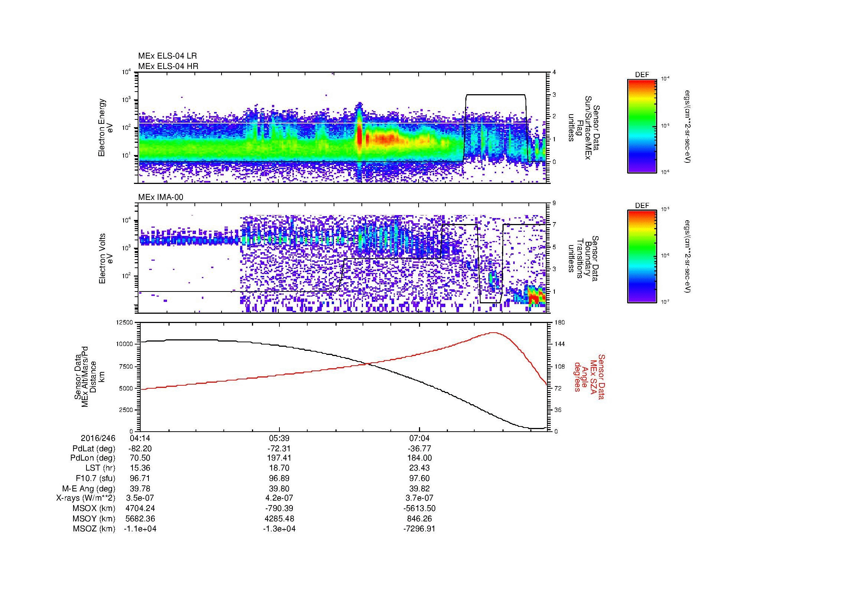The width and height of the screenshot is (868, 613).
Task: Click the PdLon value 197.41
Action: pos(279,458)
